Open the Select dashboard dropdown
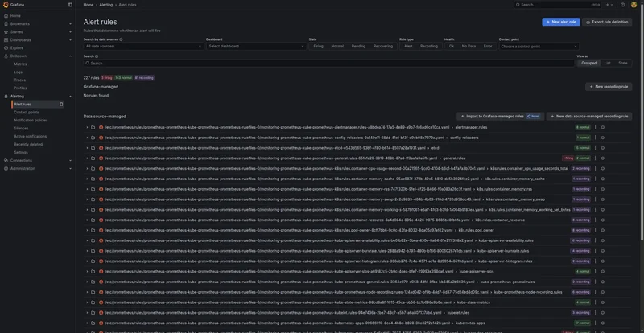 click(256, 47)
